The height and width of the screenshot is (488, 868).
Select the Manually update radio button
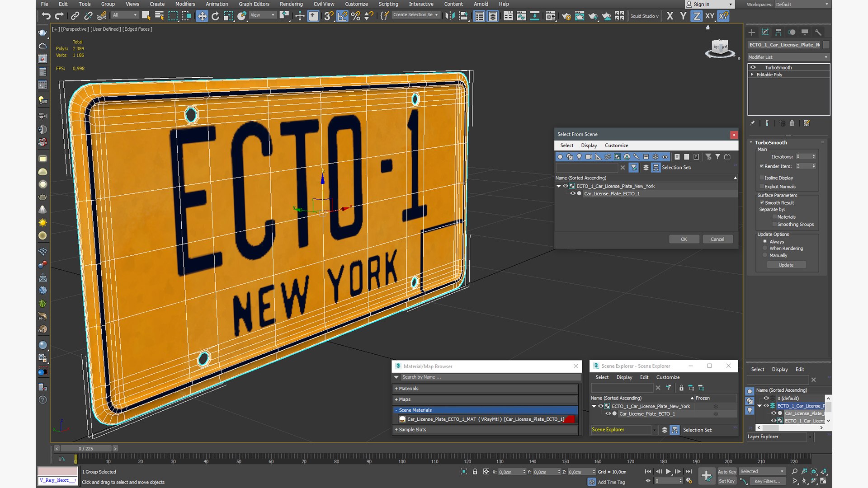[x=765, y=255]
